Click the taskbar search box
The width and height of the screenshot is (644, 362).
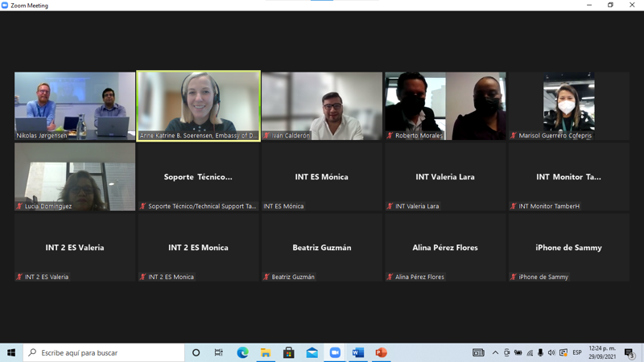pyautogui.click(x=105, y=352)
